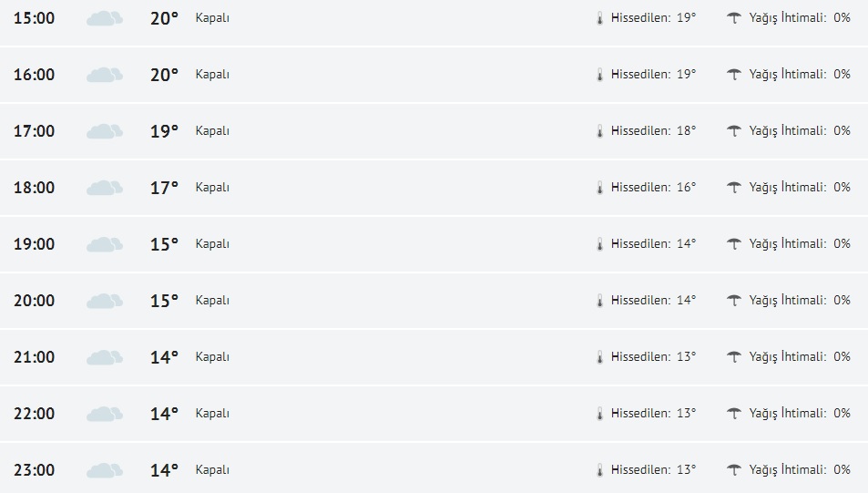The image size is (868, 493).
Task: Click the 20° temperature at 16:00
Action: click(x=164, y=75)
